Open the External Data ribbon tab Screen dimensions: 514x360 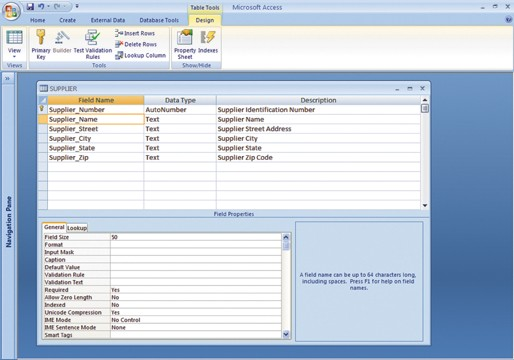pos(108,20)
